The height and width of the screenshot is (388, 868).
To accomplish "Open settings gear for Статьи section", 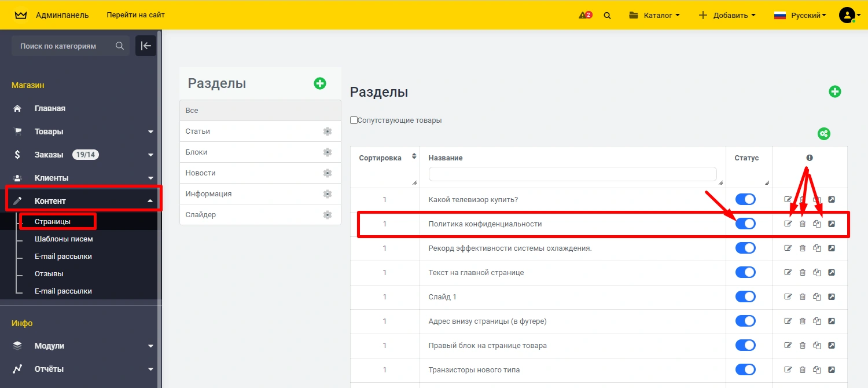I will [x=328, y=131].
